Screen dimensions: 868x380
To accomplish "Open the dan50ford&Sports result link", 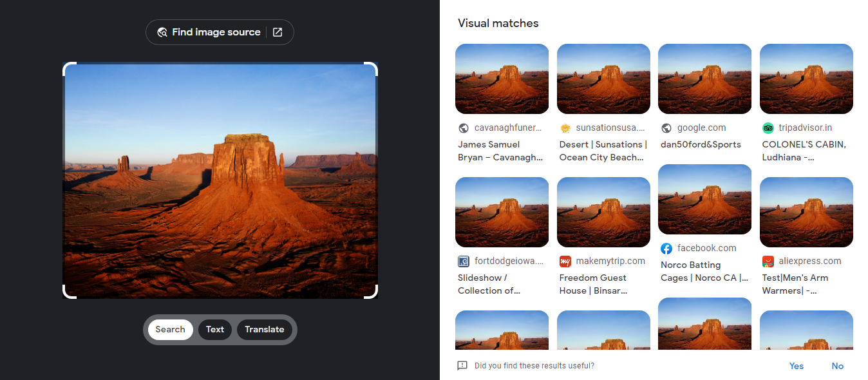I will click(701, 144).
